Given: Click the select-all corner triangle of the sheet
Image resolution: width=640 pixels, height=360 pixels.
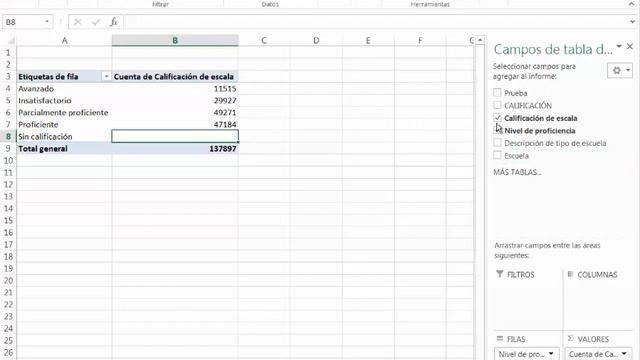Looking at the screenshot, I should click(x=11, y=40).
